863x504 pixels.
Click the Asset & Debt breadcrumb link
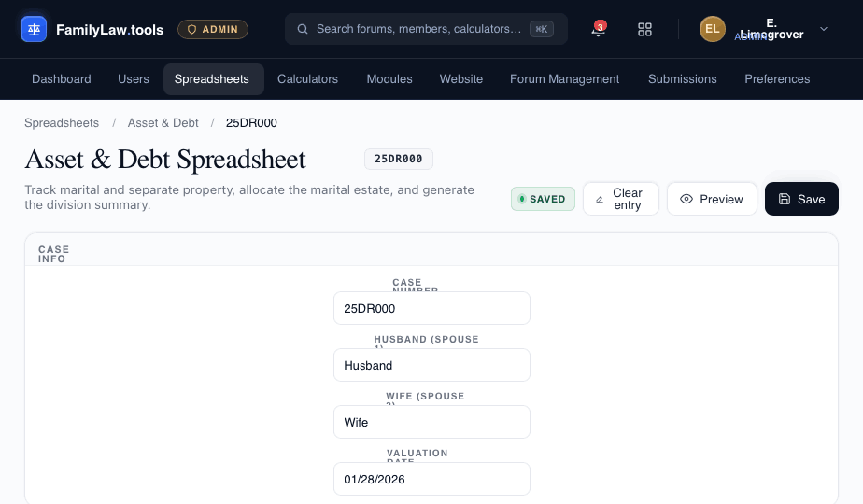(x=163, y=122)
